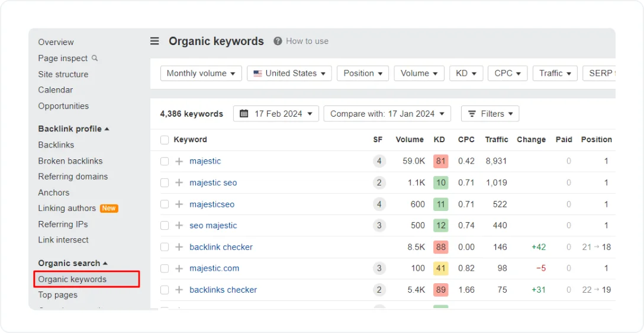Screen dimensions: 644x333
Task: Go to Overview in the sidebar
Action: click(56, 42)
